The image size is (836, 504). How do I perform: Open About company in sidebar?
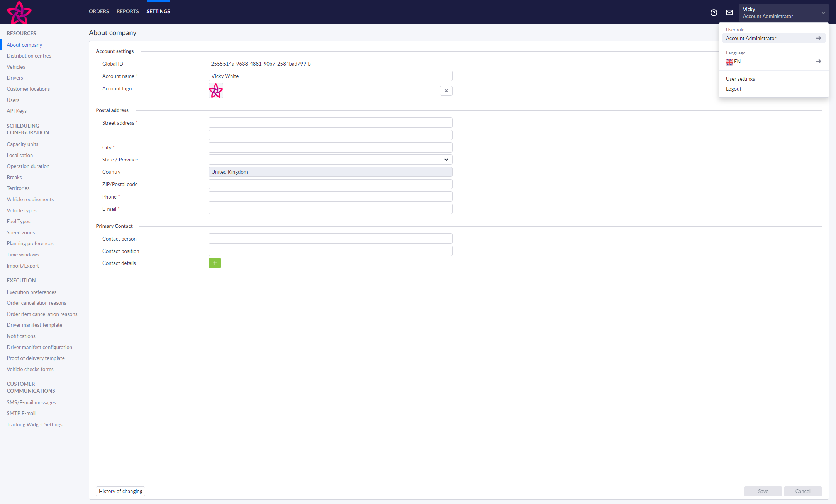tap(24, 45)
